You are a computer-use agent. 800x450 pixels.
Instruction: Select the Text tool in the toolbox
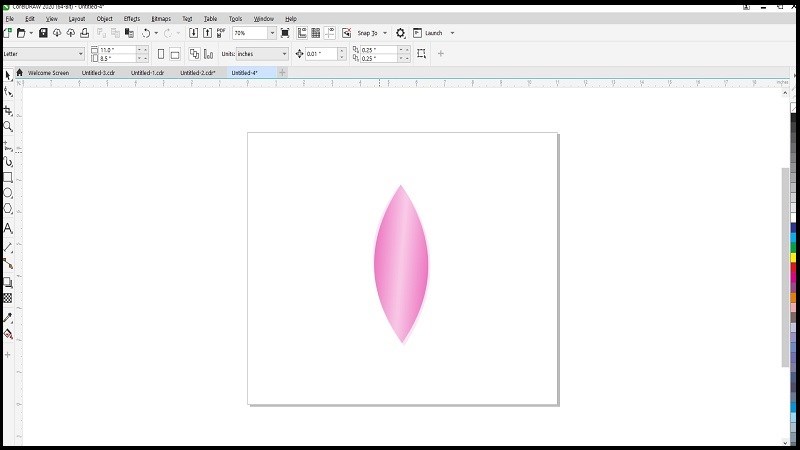[8, 228]
